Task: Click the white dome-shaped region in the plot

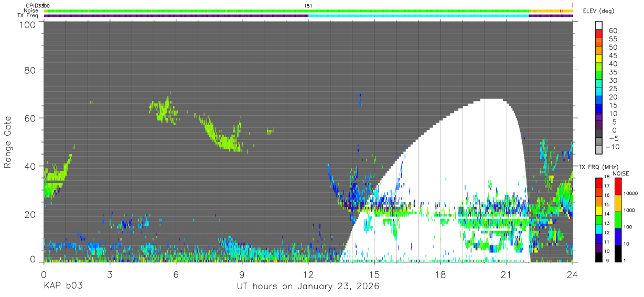Action: point(461,157)
